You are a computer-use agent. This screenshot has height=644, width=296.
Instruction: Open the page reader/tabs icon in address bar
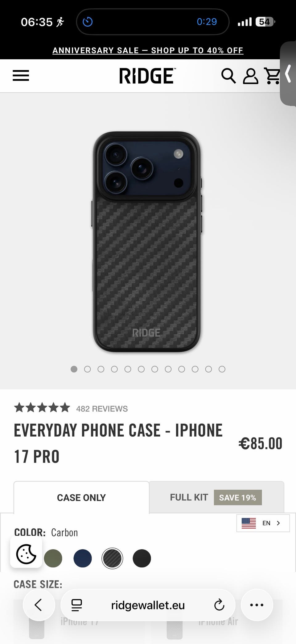[x=77, y=605]
